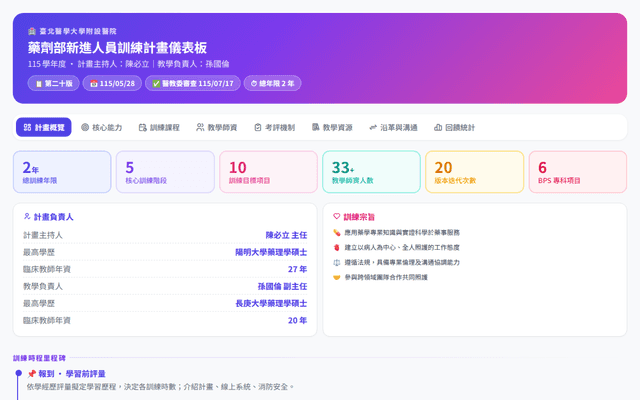Click the 醫教委審查 115/07/17 badge
Screen dimensions: 640x400
point(193,83)
